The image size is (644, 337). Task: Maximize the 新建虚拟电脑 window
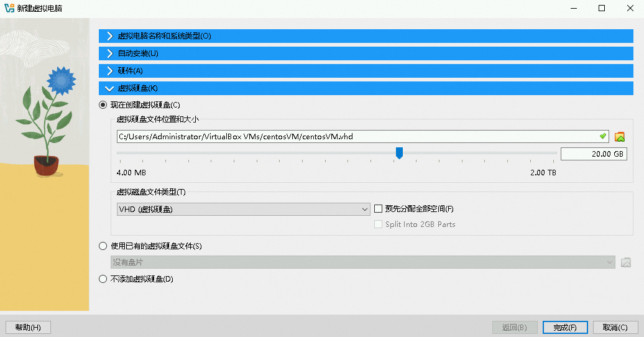click(602, 8)
